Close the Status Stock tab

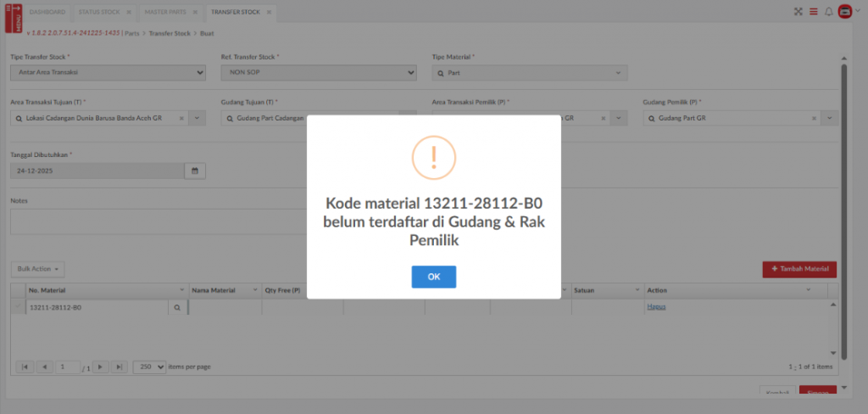128,12
